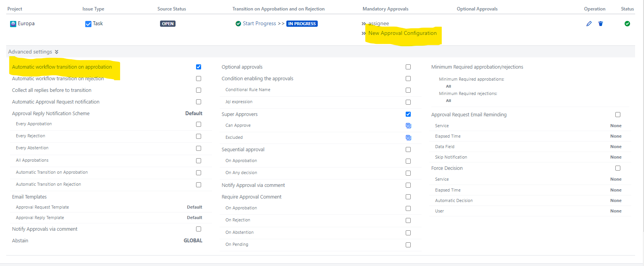Open the Can Approve list icon

pos(408,126)
